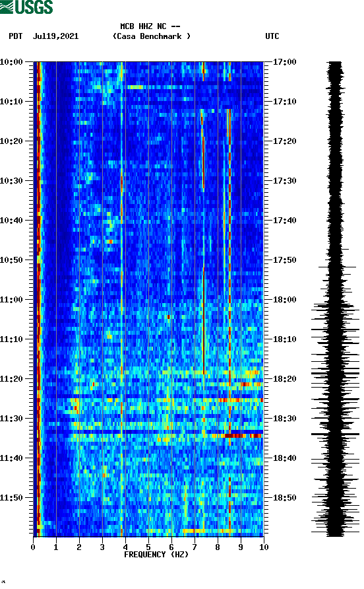Click the '1' frequency axis tick label
The width and height of the screenshot is (364, 589).
[x=56, y=547]
